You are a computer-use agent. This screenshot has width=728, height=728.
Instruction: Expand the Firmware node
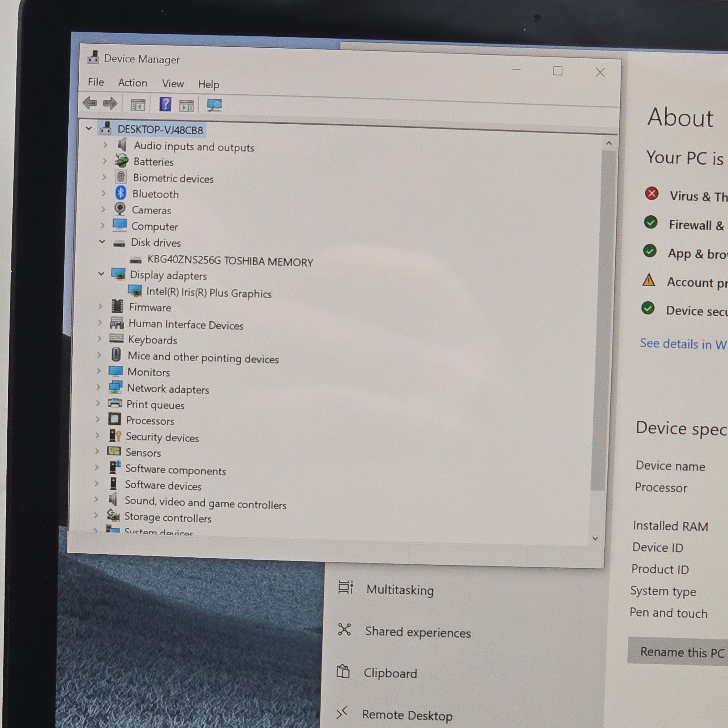point(101,306)
